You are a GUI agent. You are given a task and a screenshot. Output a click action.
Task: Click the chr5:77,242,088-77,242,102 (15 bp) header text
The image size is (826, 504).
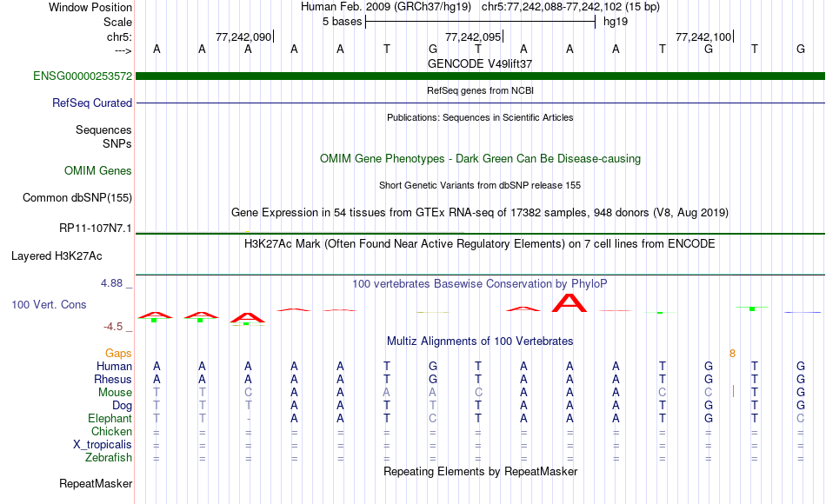point(570,7)
